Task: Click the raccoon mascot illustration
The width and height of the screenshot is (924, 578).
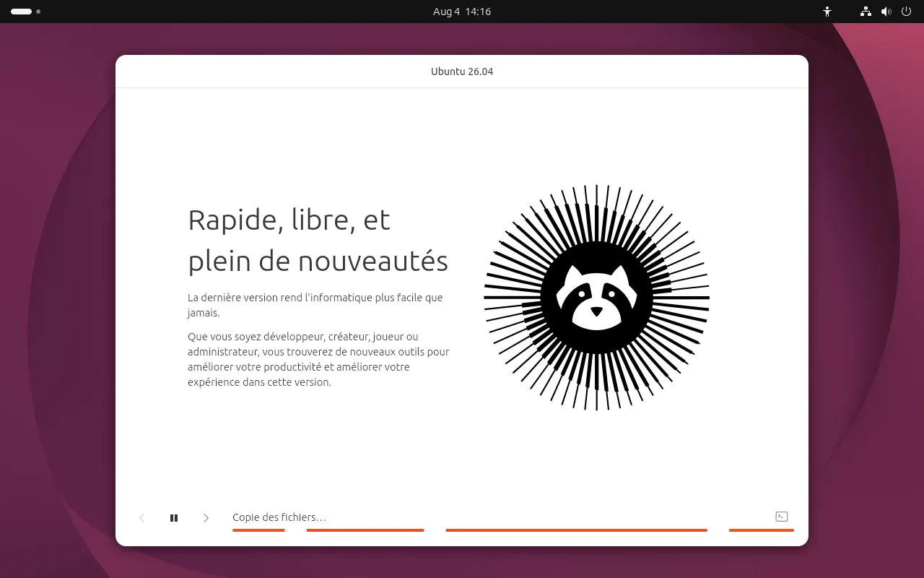Action: [596, 297]
